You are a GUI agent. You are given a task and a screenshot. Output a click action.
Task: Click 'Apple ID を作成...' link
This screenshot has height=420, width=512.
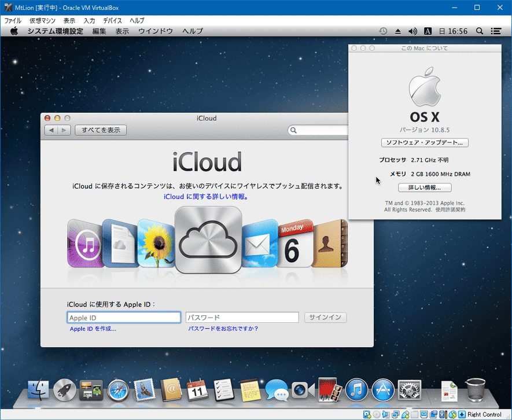(93, 329)
